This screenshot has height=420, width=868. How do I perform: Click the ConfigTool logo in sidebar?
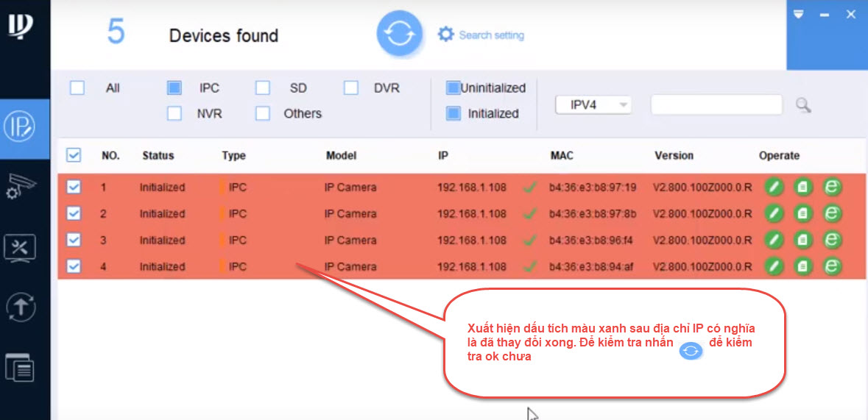tap(20, 25)
